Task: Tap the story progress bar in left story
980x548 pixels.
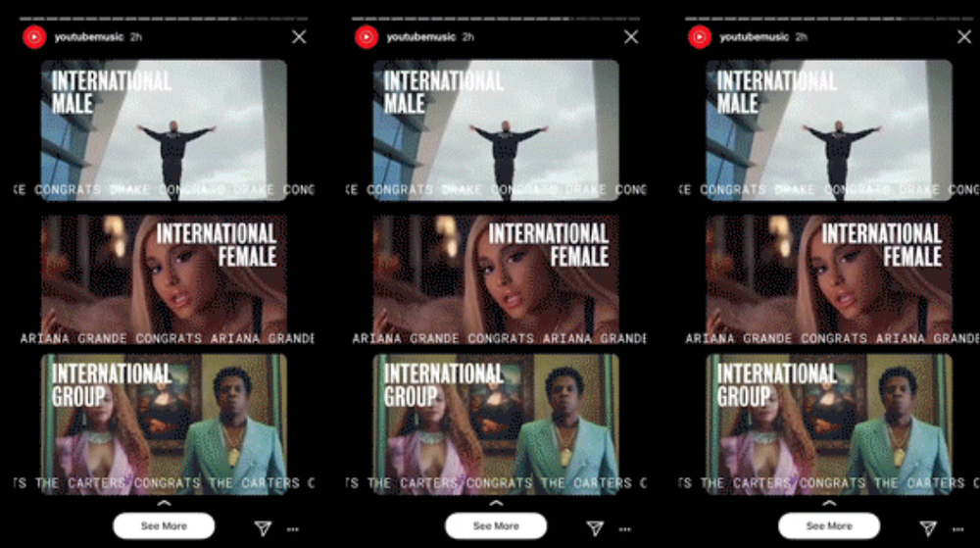Action: click(164, 19)
